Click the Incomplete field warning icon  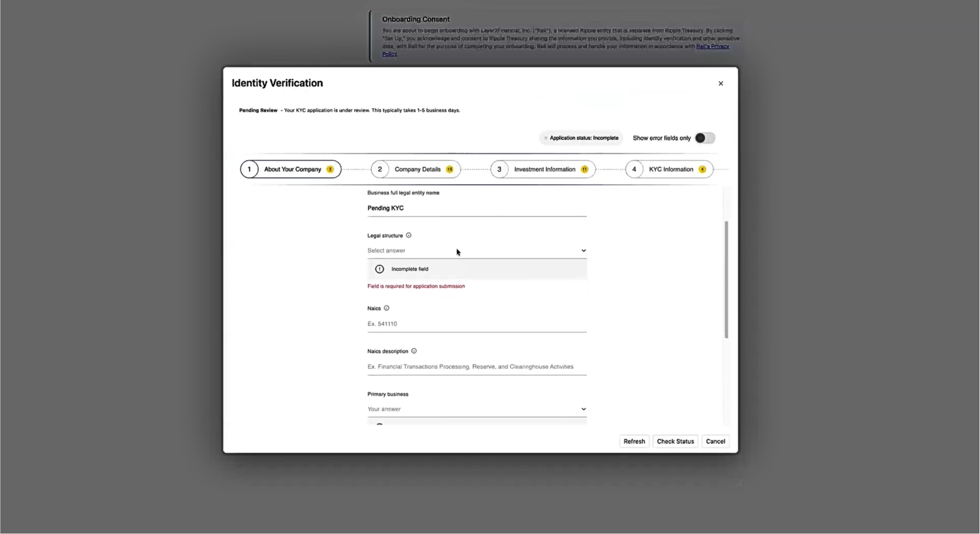[x=379, y=269]
